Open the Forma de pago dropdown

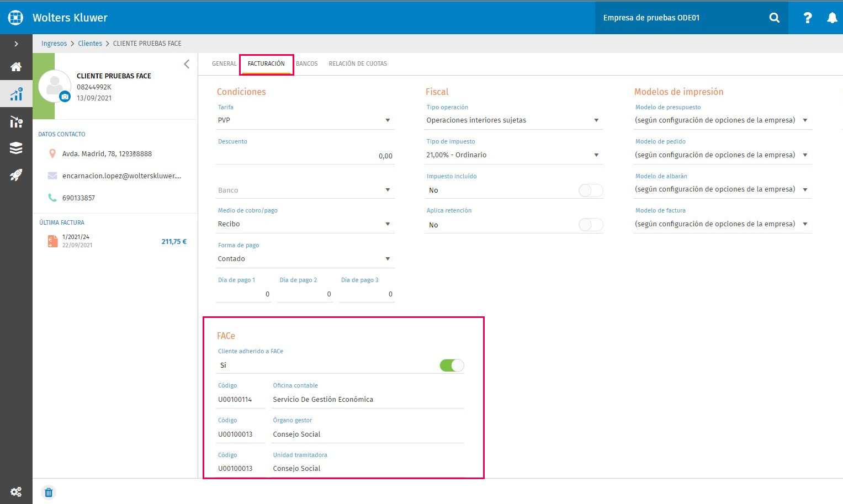point(305,259)
